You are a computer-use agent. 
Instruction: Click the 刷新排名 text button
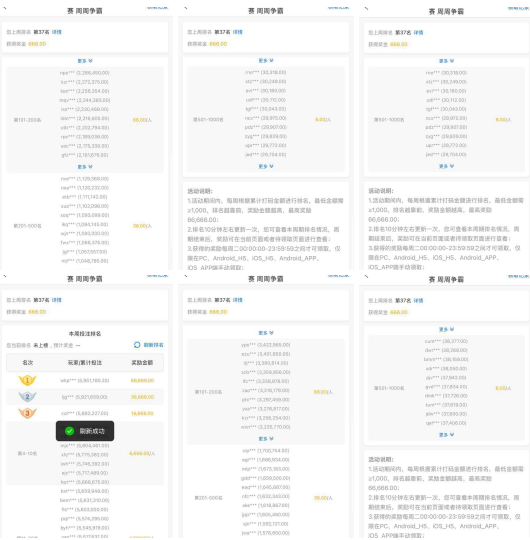click(153, 345)
